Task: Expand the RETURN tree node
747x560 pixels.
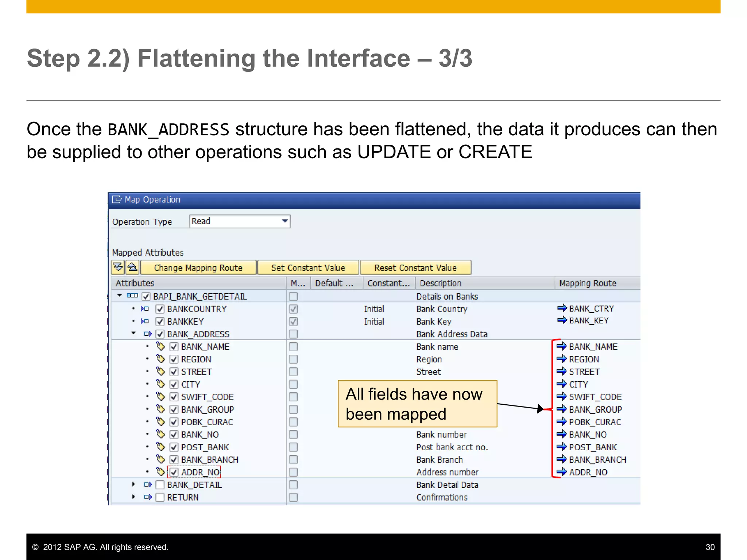Action: [x=133, y=497]
